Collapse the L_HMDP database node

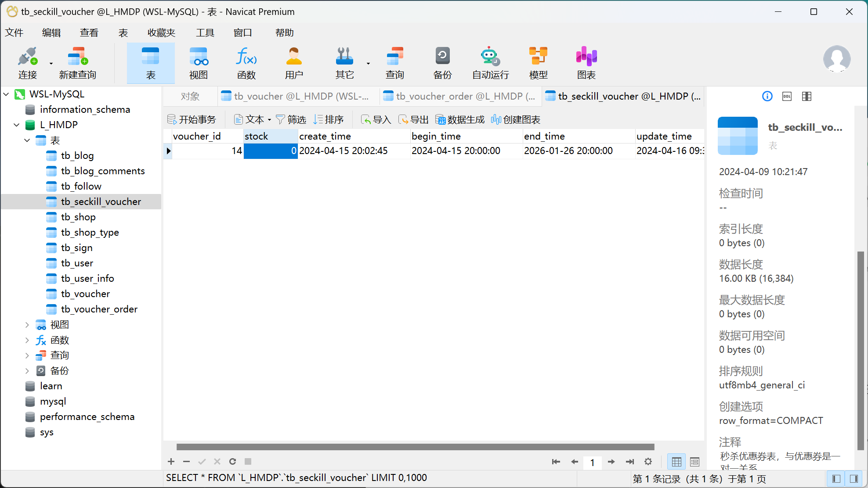point(17,125)
